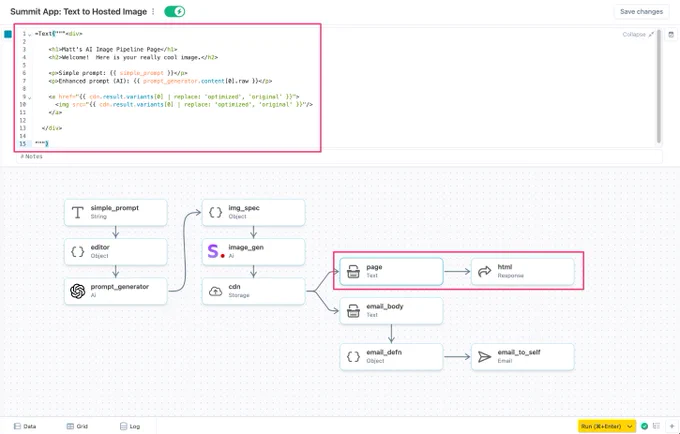The height and width of the screenshot is (434, 680).
Task: Click the title 'Summit App: Text to Hosted Image'
Action: click(78, 12)
